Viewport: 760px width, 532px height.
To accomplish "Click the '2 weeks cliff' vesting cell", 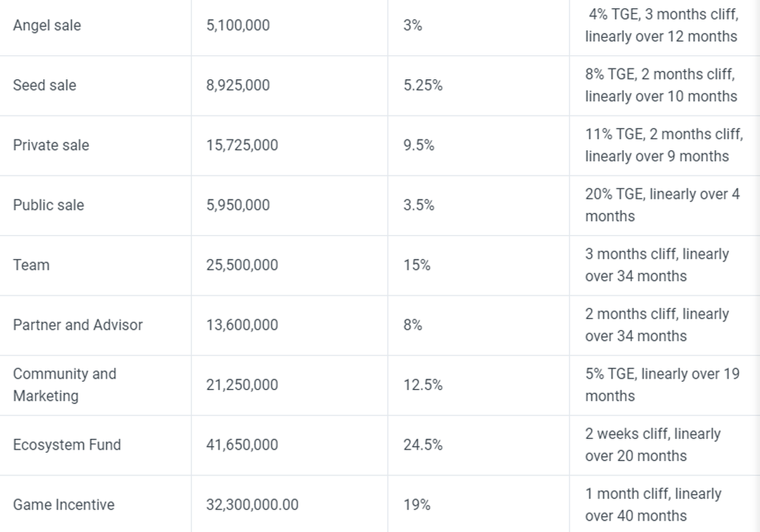I will tap(652, 445).
